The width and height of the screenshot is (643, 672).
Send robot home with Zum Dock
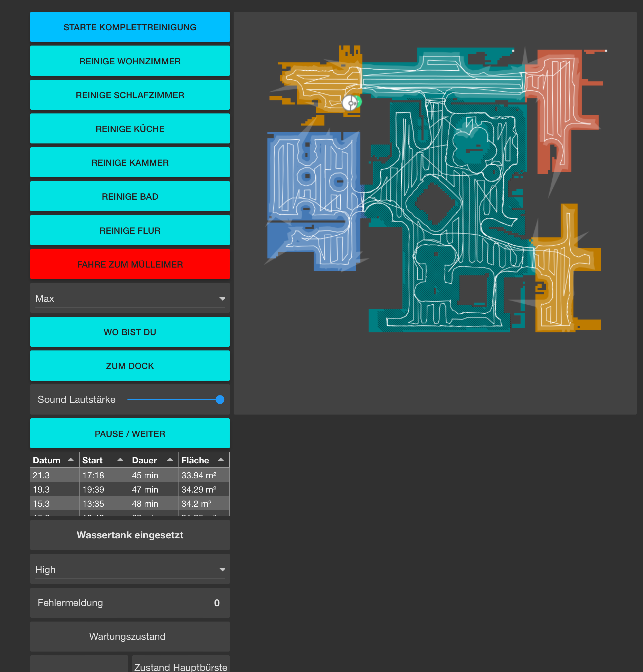pos(130,366)
